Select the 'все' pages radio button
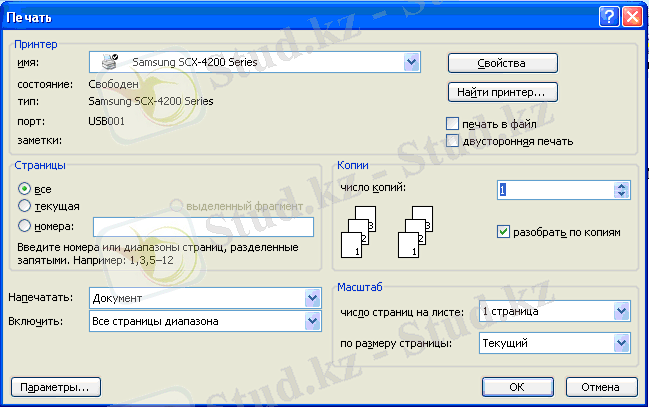This screenshot has height=407, width=649. pyautogui.click(x=24, y=189)
